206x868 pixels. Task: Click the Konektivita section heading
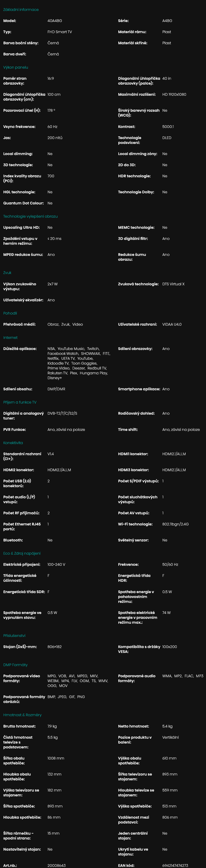coord(13,443)
